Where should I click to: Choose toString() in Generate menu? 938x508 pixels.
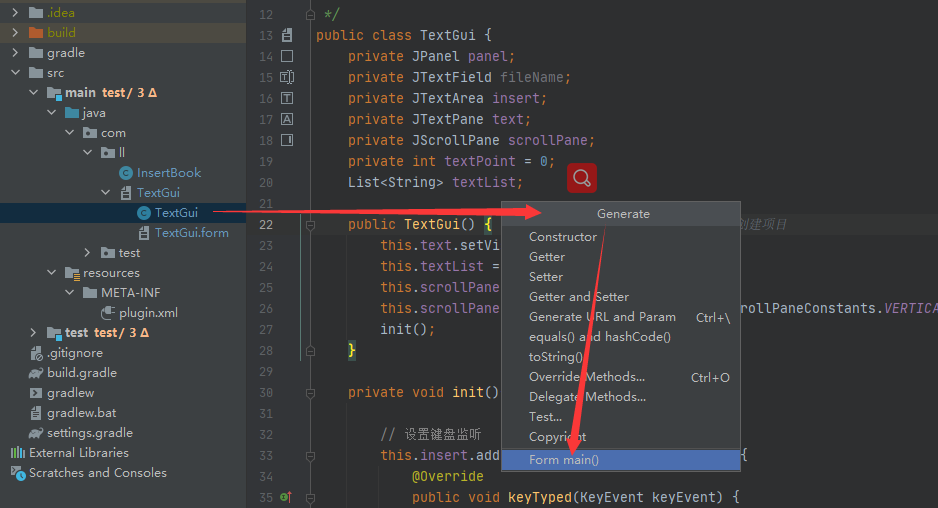620,357
